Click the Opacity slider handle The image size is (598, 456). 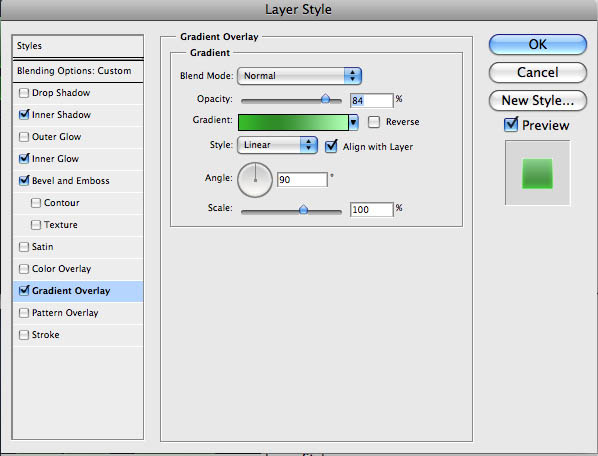(x=325, y=99)
